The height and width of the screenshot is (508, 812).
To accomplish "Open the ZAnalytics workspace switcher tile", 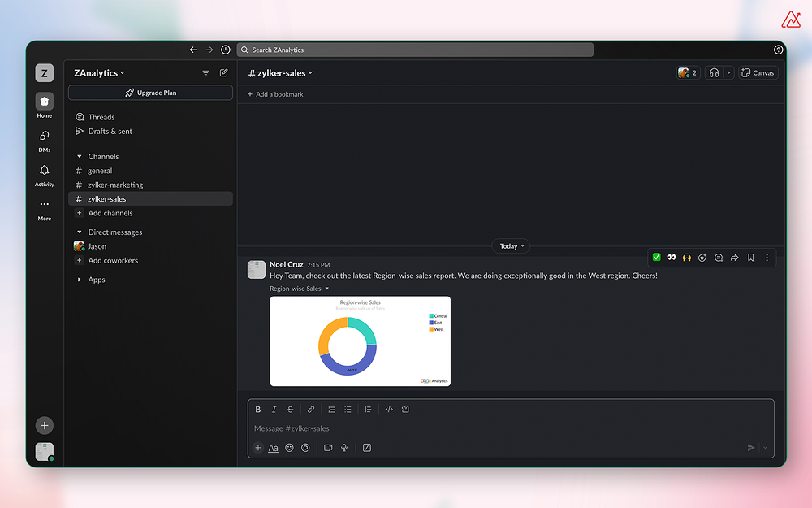I will click(x=45, y=73).
